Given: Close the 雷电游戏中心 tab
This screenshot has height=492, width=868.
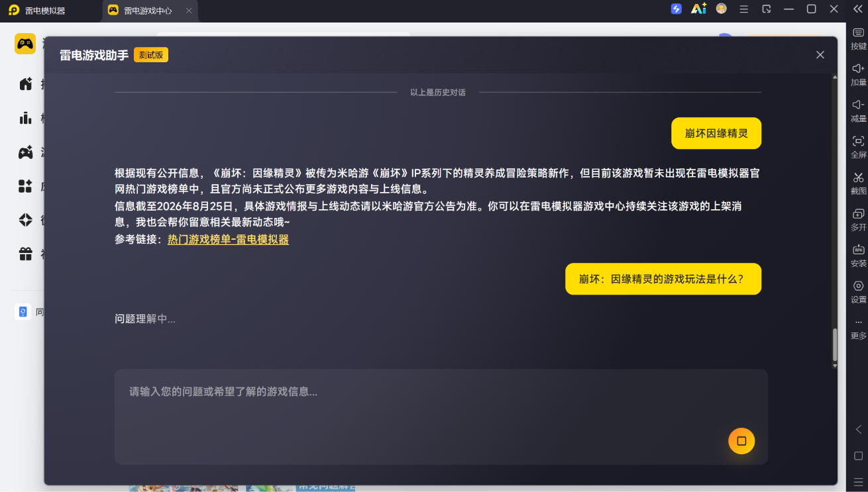Looking at the screenshot, I should (189, 11).
